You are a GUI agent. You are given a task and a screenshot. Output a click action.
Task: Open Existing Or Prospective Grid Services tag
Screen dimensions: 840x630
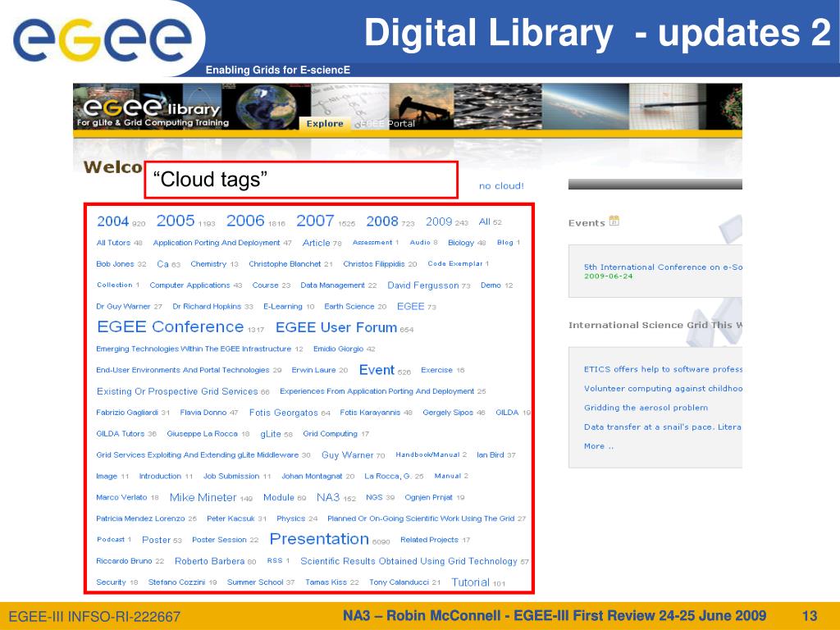coord(177,391)
